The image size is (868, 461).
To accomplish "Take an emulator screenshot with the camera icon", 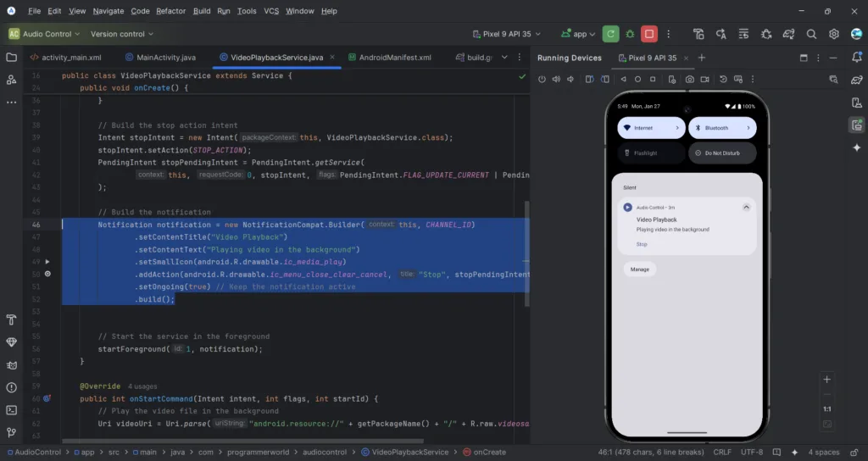I will 690,79.
